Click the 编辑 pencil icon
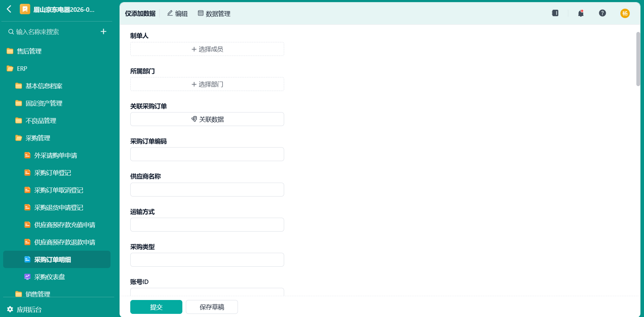This screenshot has width=644, height=317. pos(170,13)
